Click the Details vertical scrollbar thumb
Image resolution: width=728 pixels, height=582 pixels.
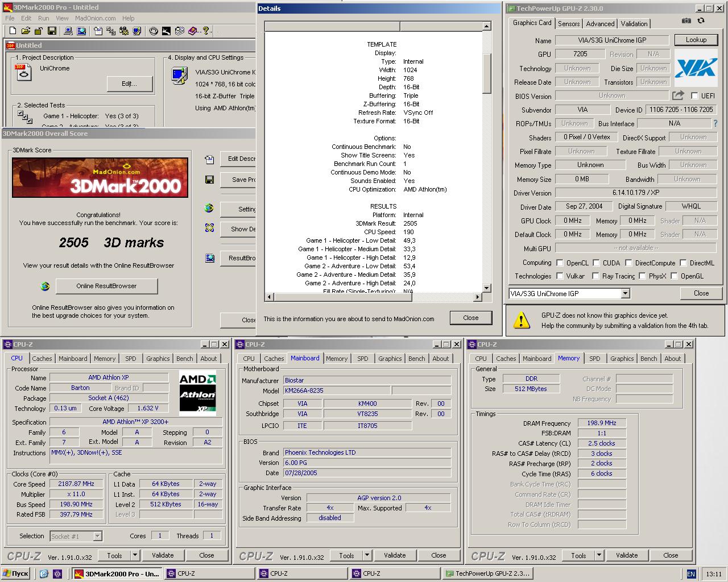tap(487, 73)
